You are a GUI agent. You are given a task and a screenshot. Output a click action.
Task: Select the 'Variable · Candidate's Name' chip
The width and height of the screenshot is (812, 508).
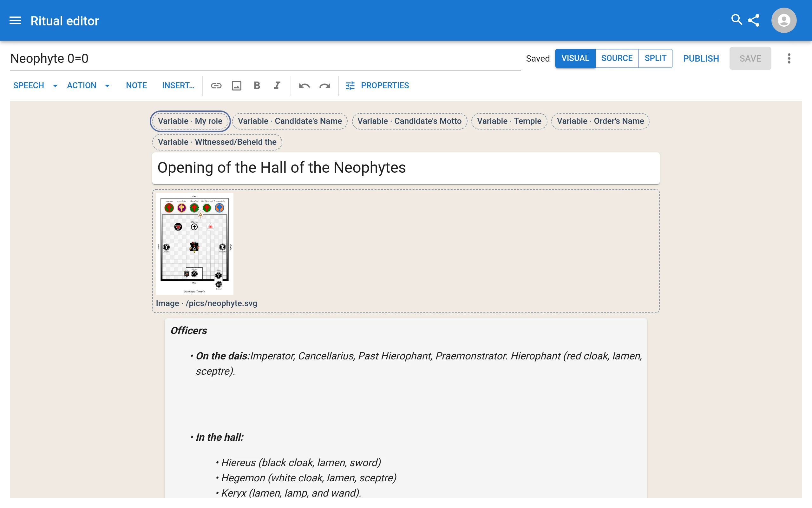click(x=290, y=121)
